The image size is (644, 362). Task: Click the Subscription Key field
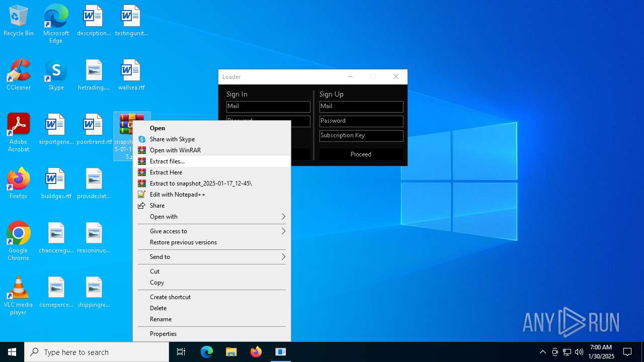361,136
